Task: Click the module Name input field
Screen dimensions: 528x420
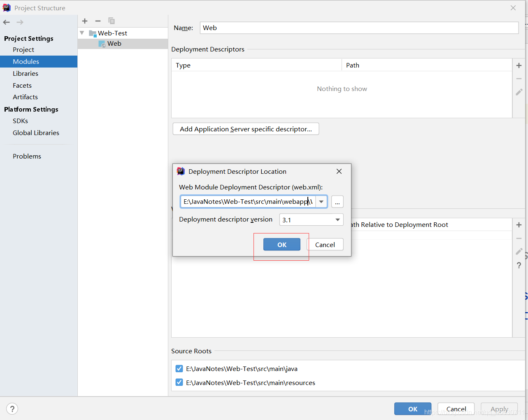Action: click(x=359, y=28)
